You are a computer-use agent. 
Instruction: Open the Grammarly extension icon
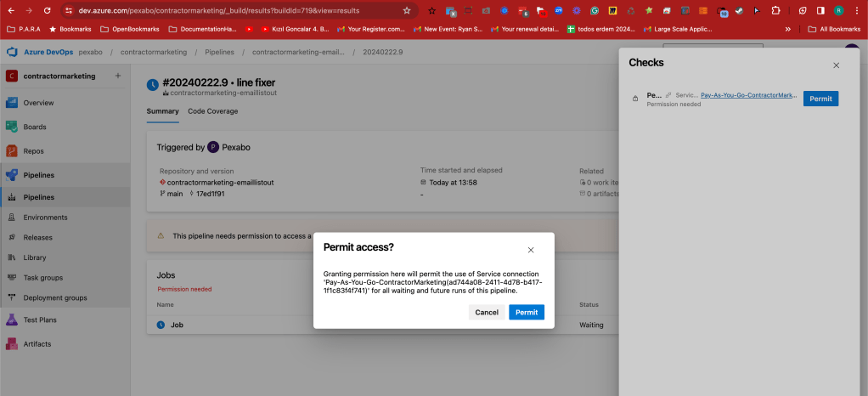click(594, 10)
